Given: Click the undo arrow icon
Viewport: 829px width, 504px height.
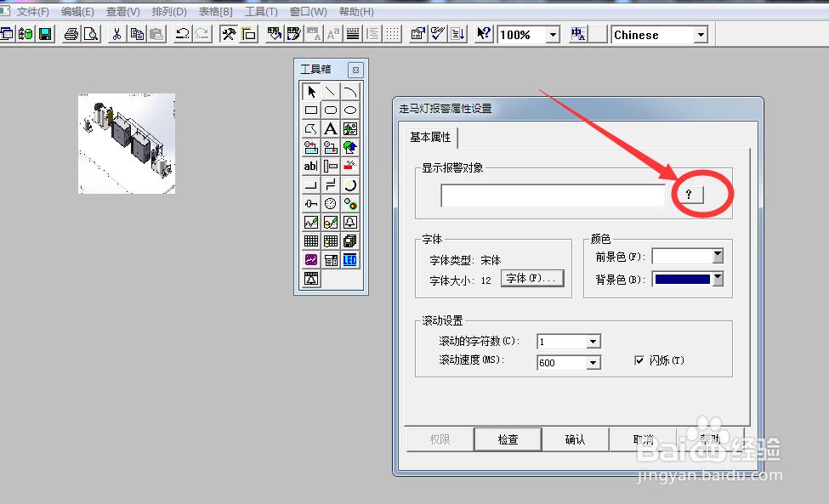Looking at the screenshot, I should [183, 34].
